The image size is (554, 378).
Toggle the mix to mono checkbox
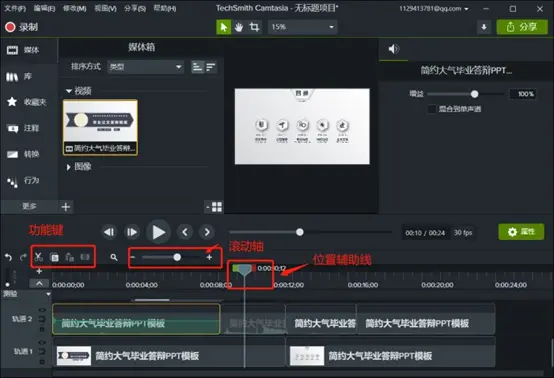432,109
